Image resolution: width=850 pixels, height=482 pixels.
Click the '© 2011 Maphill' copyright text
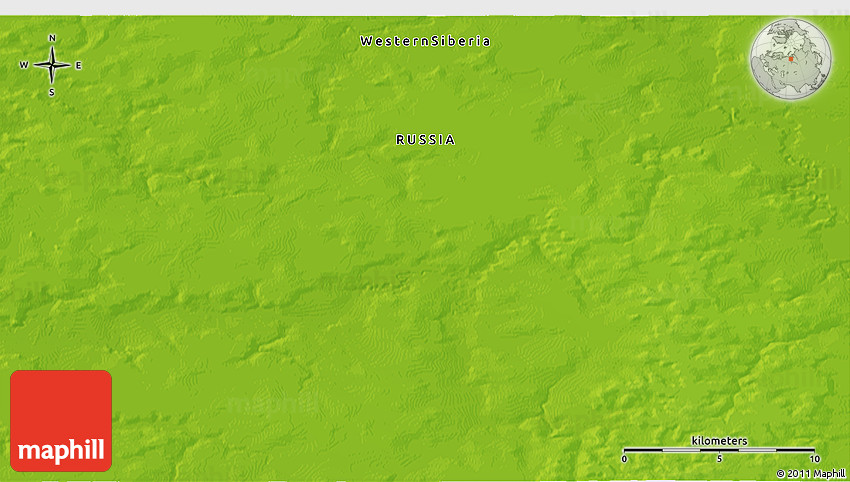pyautogui.click(x=810, y=474)
